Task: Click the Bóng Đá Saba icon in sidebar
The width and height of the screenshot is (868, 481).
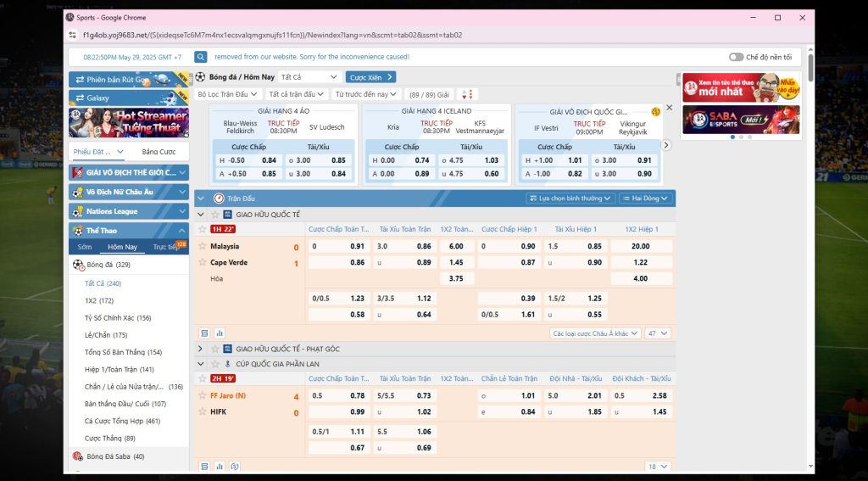Action: pos(78,456)
